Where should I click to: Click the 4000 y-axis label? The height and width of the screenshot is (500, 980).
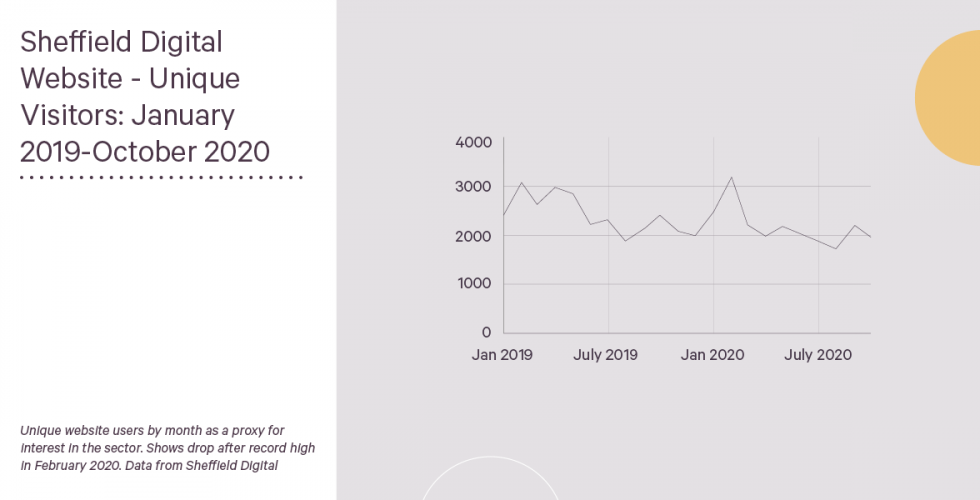click(474, 142)
